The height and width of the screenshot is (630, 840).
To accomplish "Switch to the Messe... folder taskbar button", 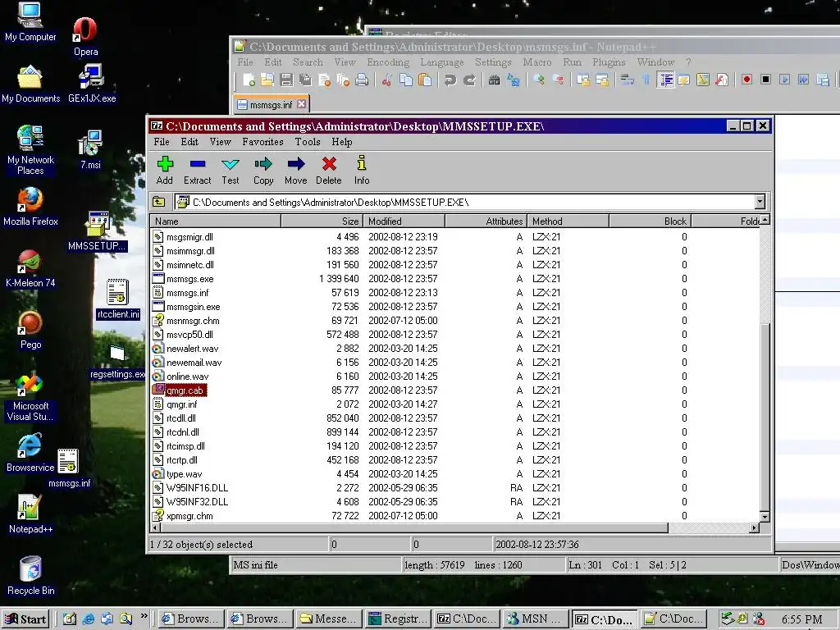I will 329,619.
